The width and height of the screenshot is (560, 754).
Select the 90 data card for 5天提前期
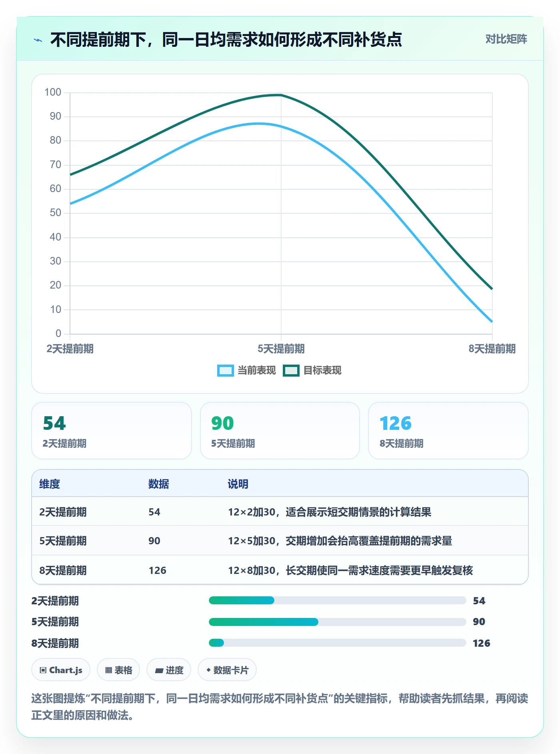coord(280,431)
